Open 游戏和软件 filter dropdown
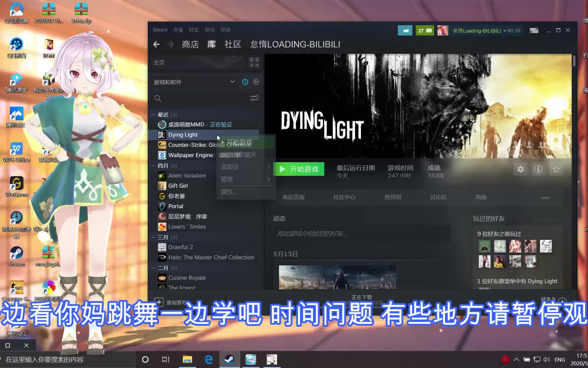Screen dimensions: 588x368 pyautogui.click(x=194, y=82)
